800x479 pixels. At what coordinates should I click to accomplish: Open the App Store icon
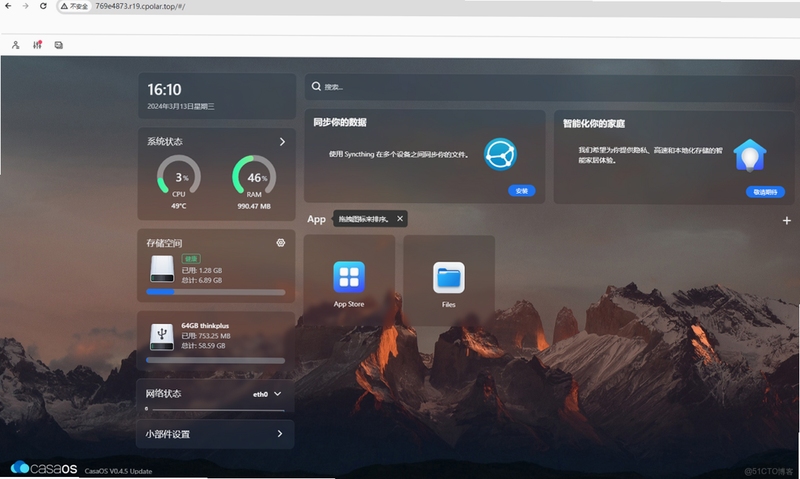[x=349, y=277]
